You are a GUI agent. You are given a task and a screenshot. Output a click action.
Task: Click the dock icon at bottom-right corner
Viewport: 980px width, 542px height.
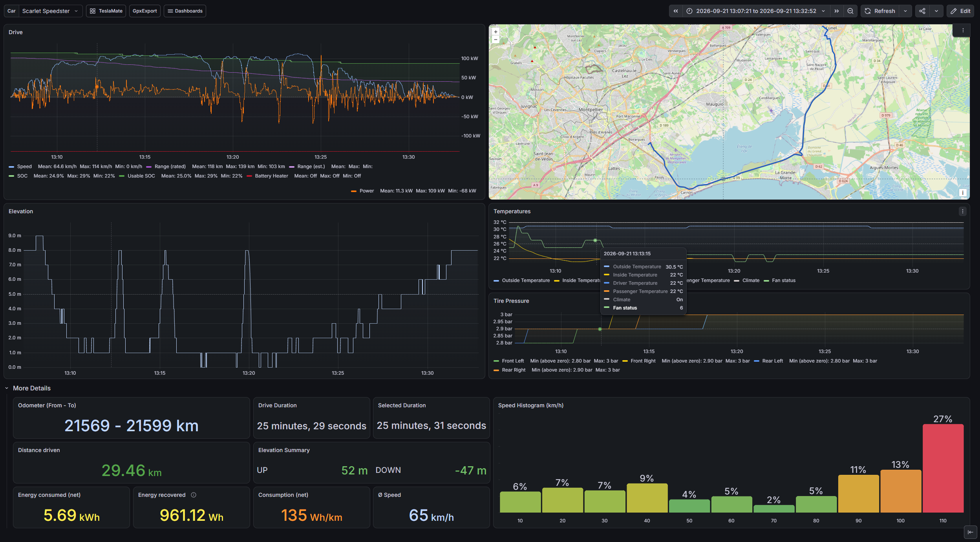(970, 532)
